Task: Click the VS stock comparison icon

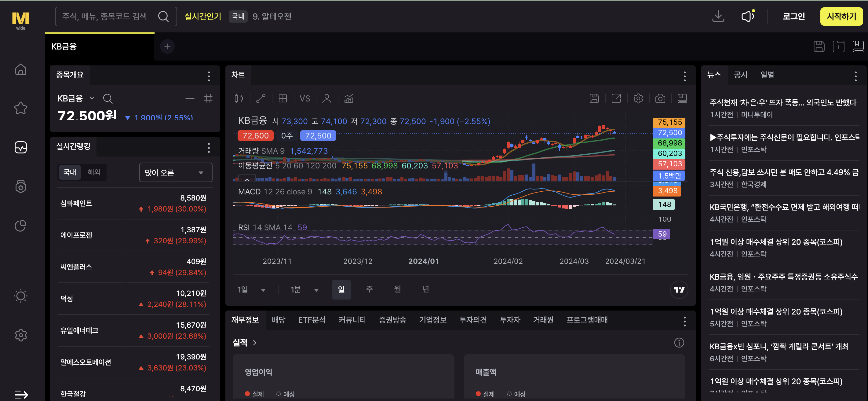Action: click(305, 98)
